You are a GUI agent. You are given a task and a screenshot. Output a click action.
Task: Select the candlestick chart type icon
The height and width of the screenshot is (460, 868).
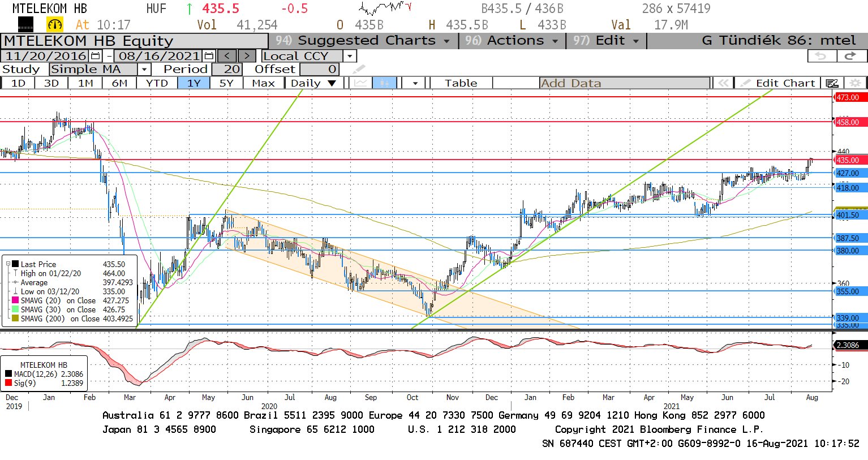coord(385,83)
